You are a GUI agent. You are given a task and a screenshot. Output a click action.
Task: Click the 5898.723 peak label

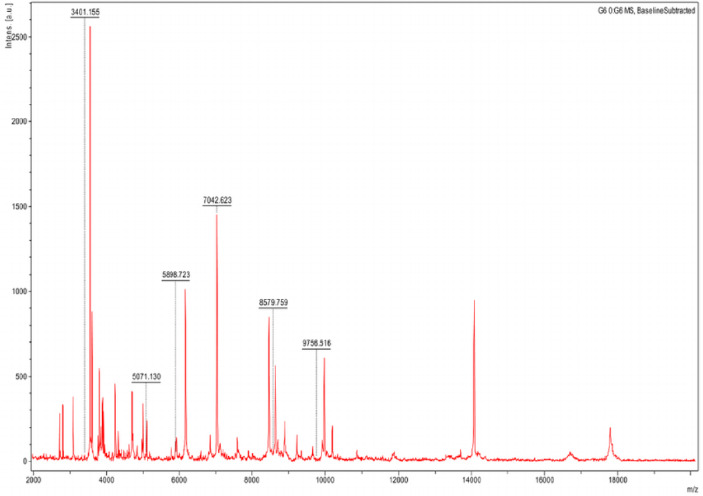pos(176,274)
